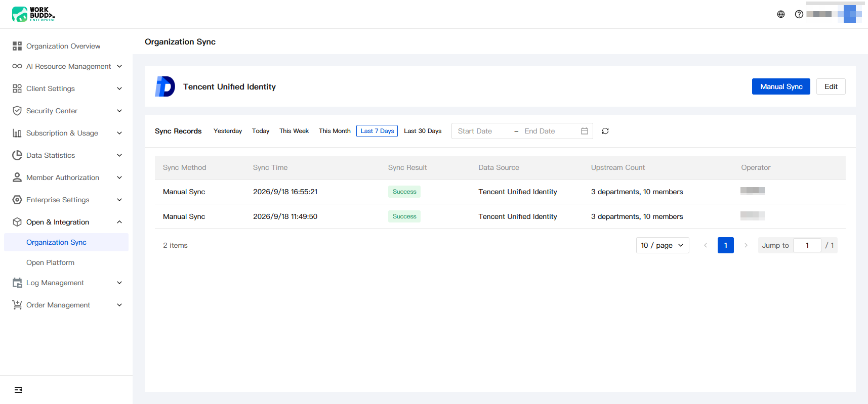This screenshot has width=868, height=404.
Task: Click the Sync Method column header
Action: [x=185, y=167]
